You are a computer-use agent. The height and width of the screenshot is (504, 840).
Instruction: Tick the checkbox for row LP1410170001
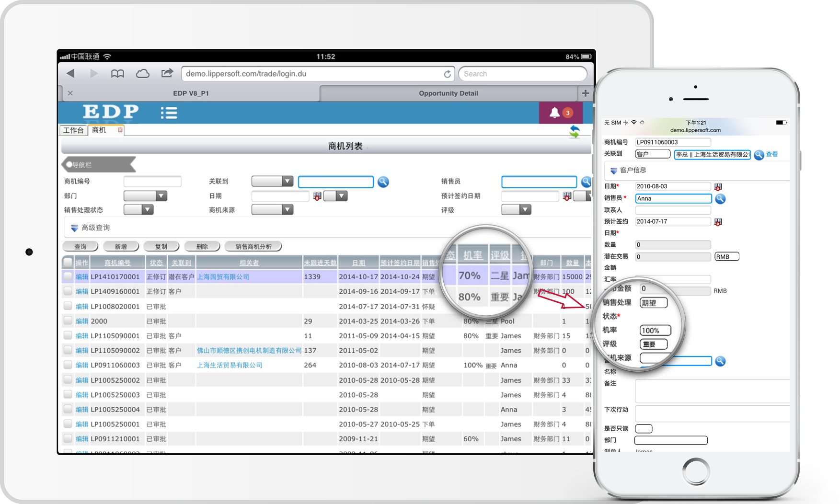click(x=68, y=276)
